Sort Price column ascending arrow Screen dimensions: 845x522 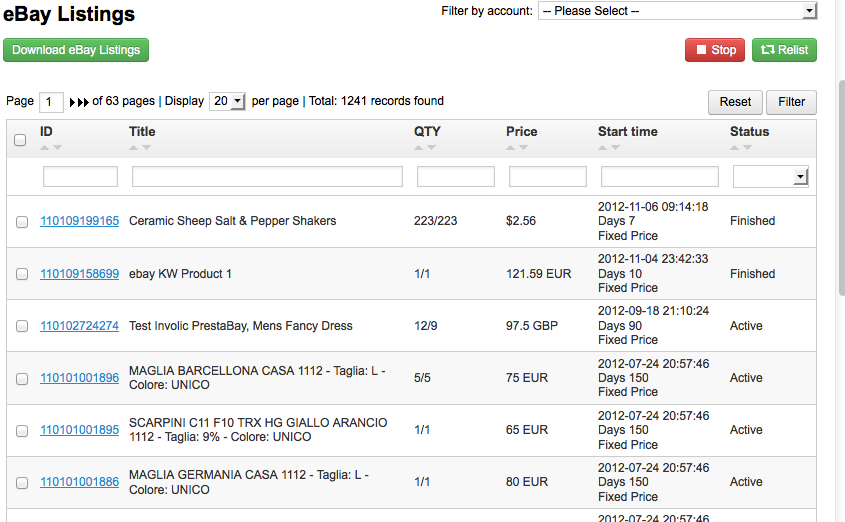510,148
